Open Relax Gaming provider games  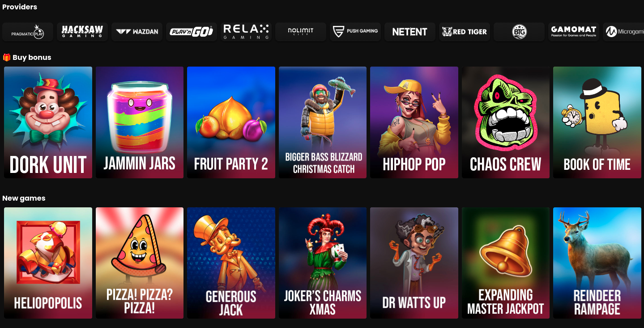[x=246, y=32]
